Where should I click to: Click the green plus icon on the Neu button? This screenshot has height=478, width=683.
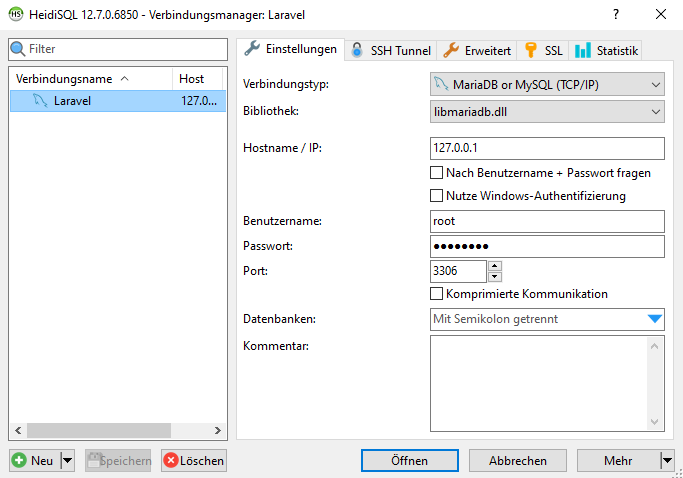pyautogui.click(x=19, y=460)
